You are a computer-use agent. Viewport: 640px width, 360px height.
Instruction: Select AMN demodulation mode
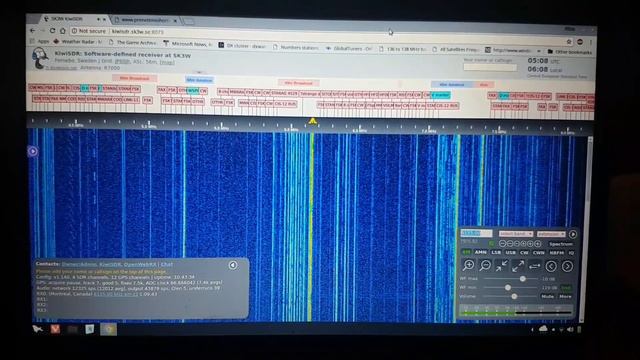pos(481,252)
